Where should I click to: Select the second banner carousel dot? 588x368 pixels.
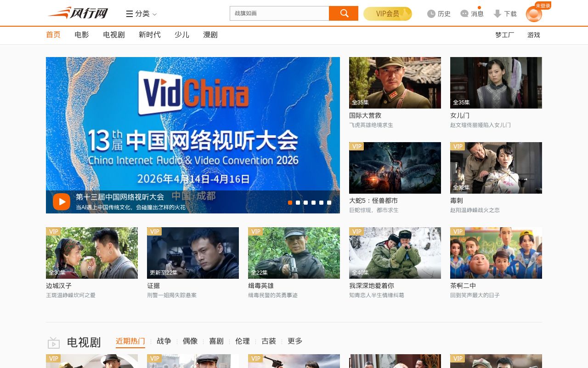coord(298,202)
